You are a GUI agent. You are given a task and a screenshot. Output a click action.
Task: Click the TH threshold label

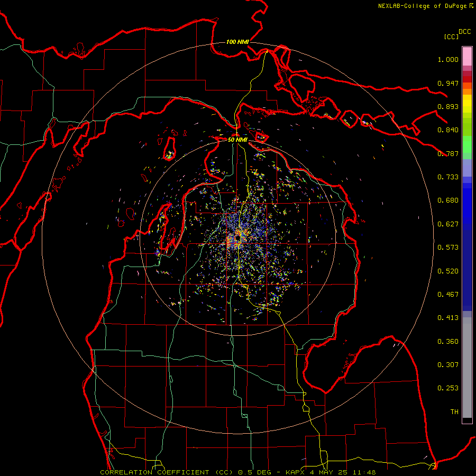click(x=454, y=412)
